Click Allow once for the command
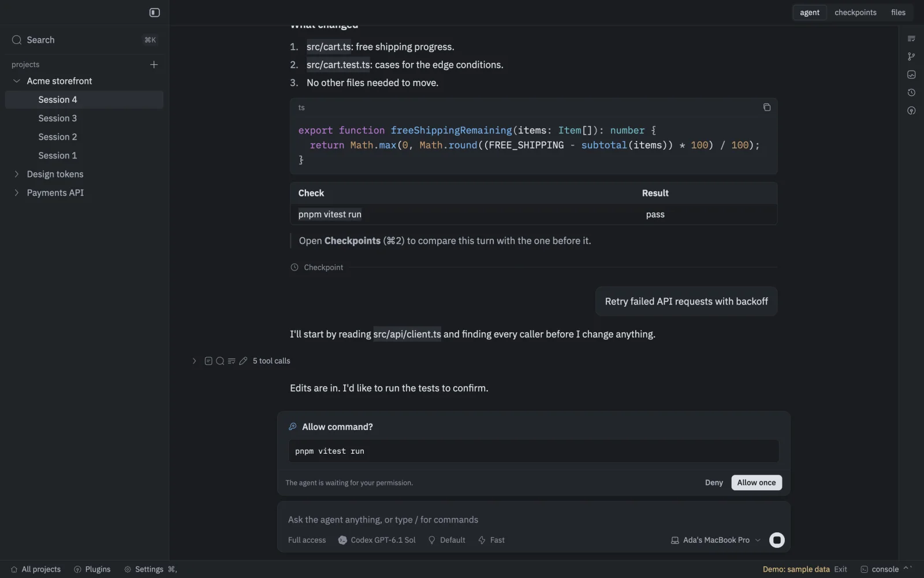The width and height of the screenshot is (924, 578). click(x=757, y=483)
